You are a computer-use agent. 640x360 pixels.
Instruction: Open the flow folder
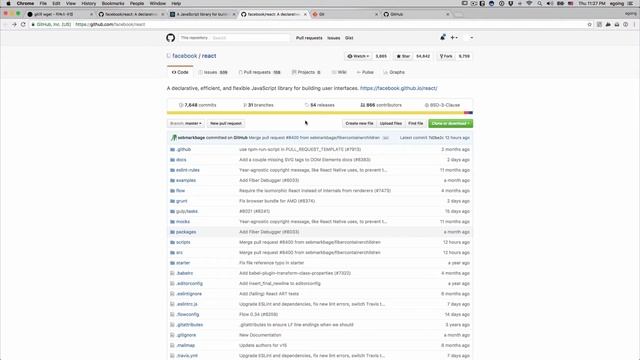[180, 191]
